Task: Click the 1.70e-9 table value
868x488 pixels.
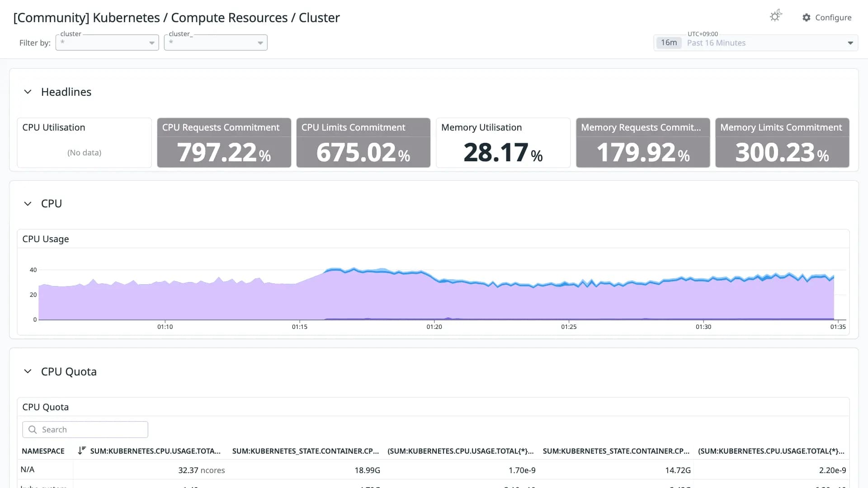Action: point(522,470)
